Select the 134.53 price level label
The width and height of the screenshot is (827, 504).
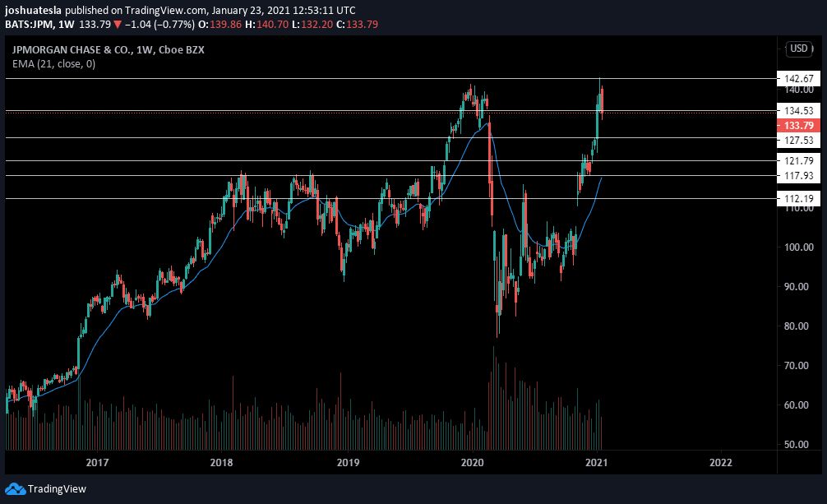coord(798,110)
